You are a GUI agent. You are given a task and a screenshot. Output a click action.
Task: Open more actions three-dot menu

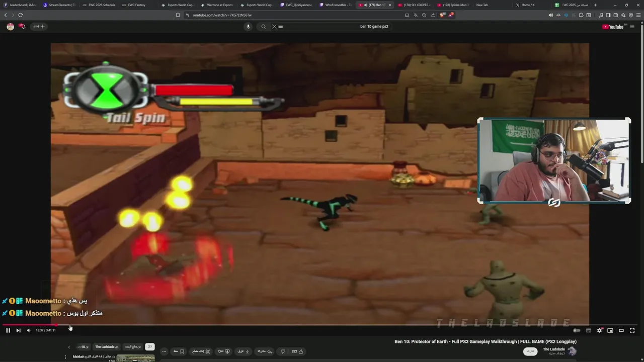164,351
